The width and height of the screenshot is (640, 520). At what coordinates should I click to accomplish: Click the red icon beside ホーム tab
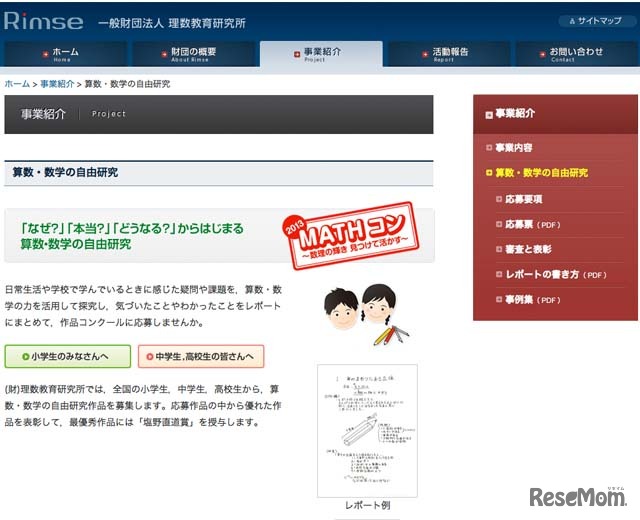pyautogui.click(x=45, y=54)
